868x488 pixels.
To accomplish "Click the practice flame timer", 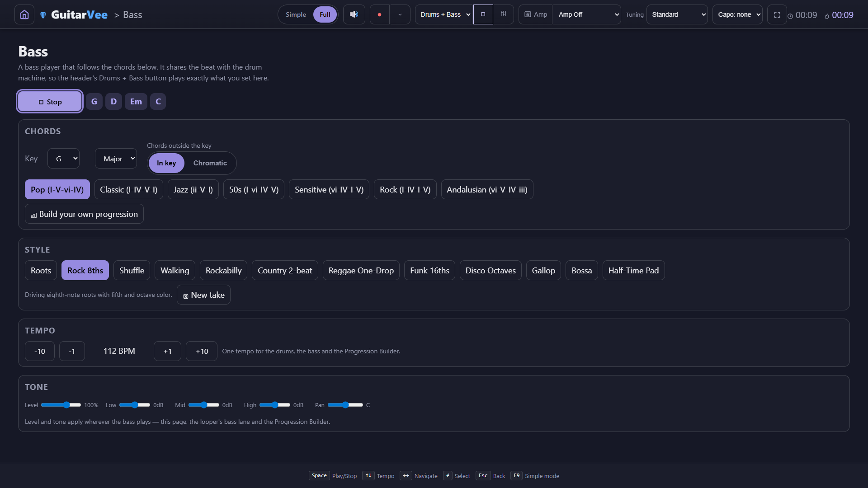I will click(839, 15).
